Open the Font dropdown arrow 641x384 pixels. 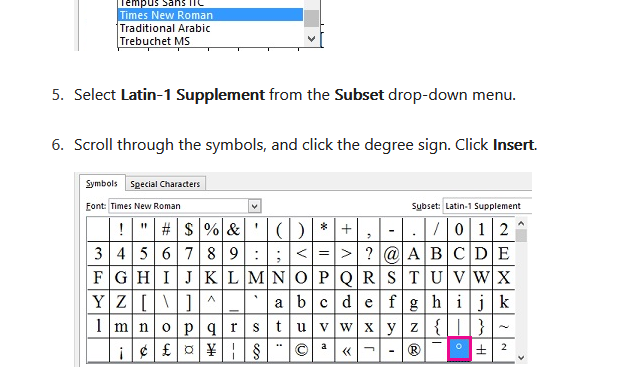[x=254, y=206]
